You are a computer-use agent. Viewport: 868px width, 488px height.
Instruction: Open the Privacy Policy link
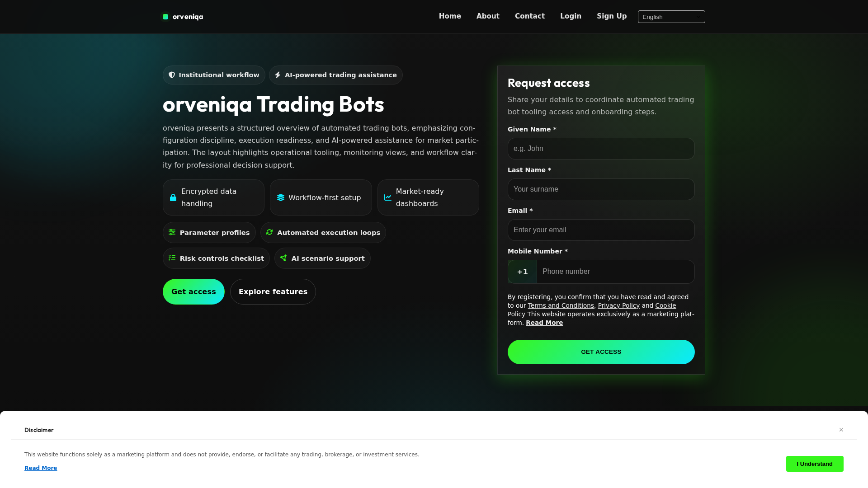[619, 305]
